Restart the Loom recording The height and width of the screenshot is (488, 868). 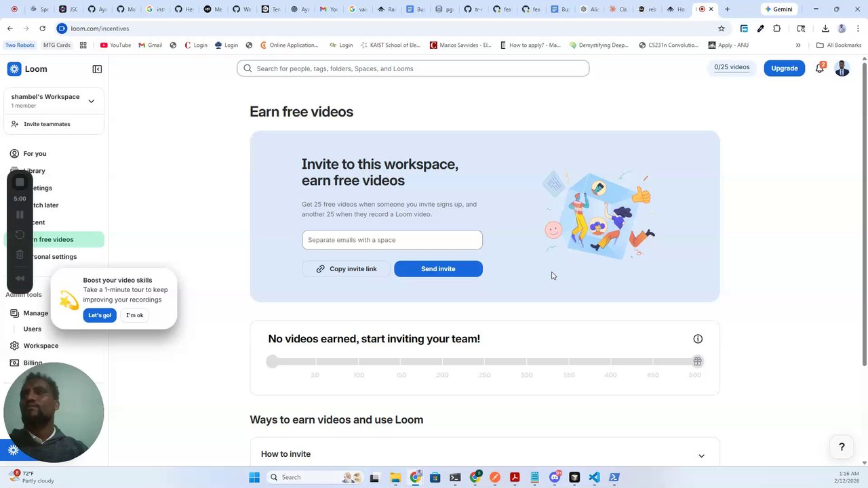point(20,235)
